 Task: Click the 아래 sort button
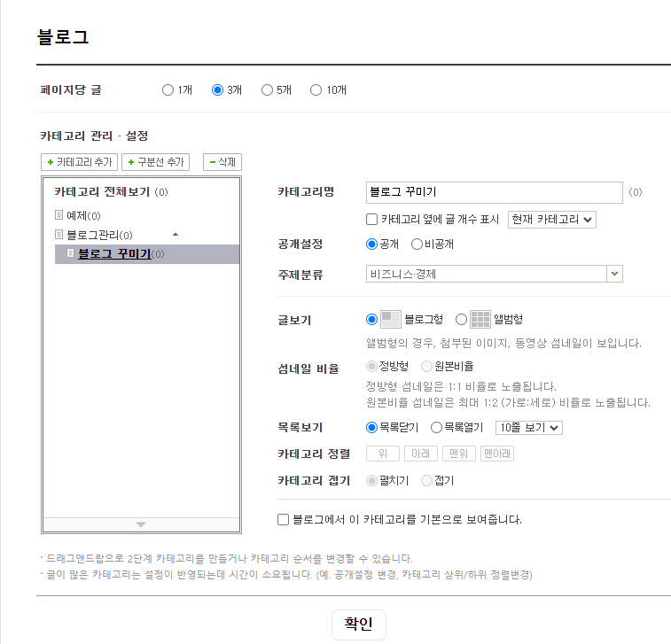tap(421, 454)
